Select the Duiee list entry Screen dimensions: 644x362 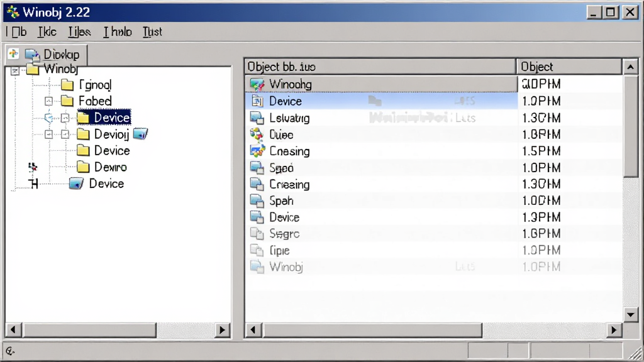click(281, 134)
